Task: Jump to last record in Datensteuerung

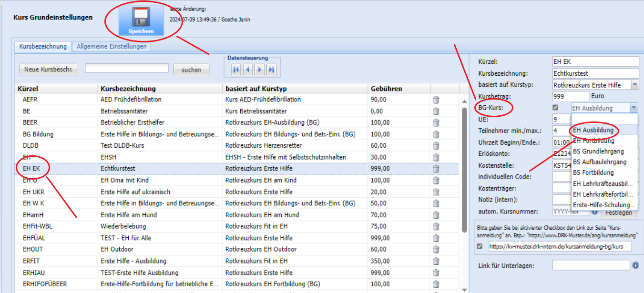Action: (271, 70)
